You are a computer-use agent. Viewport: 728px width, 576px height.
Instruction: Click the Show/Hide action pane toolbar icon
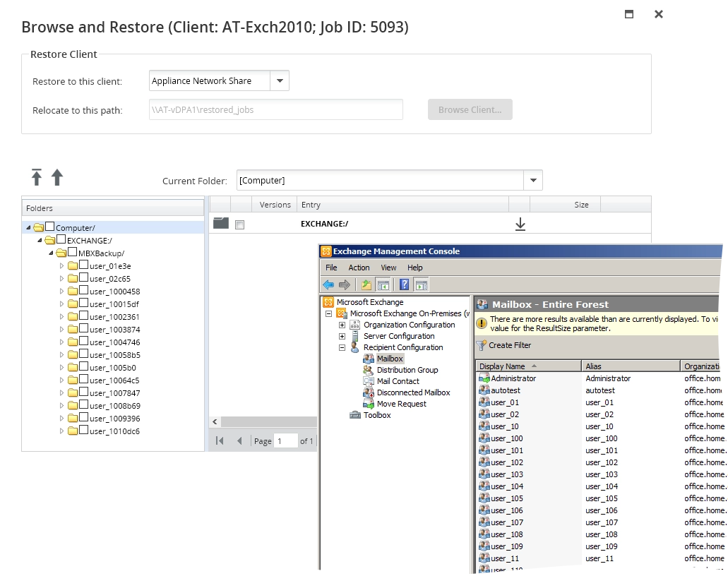point(421,284)
